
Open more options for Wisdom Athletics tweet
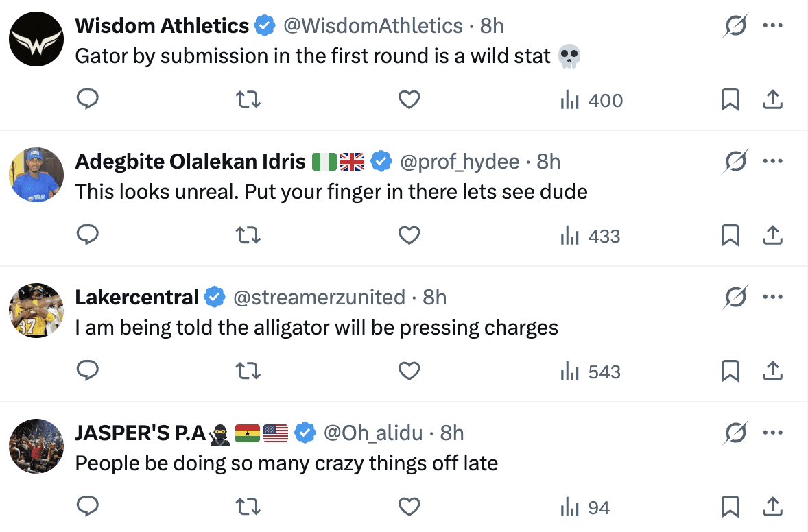point(772,26)
